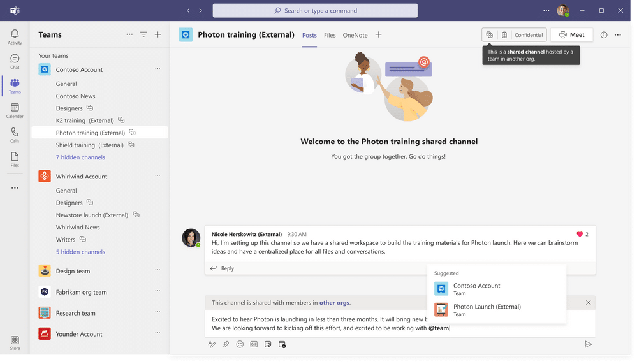Image resolution: width=637 pixels, height=364 pixels.
Task: Open the emoji picker in compose toolbar
Action: point(240,344)
